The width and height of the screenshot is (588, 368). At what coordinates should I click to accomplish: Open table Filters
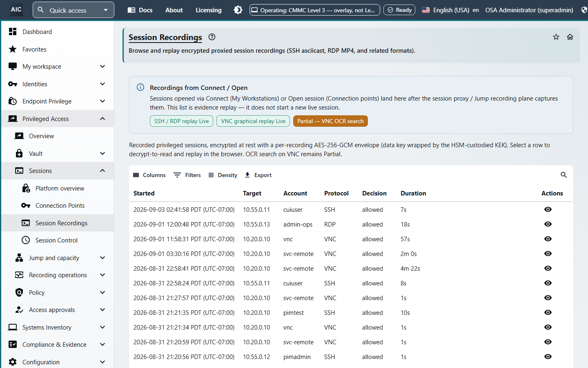click(x=187, y=175)
